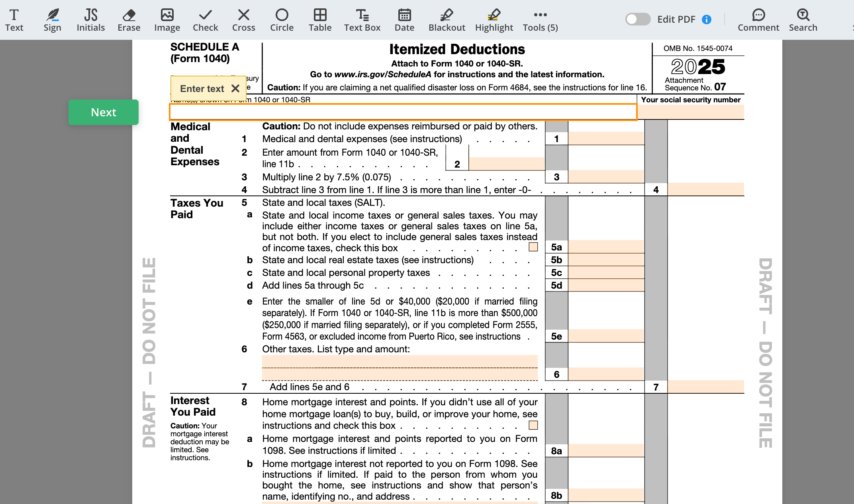Insert an Image with the Image tool

pos(167,20)
